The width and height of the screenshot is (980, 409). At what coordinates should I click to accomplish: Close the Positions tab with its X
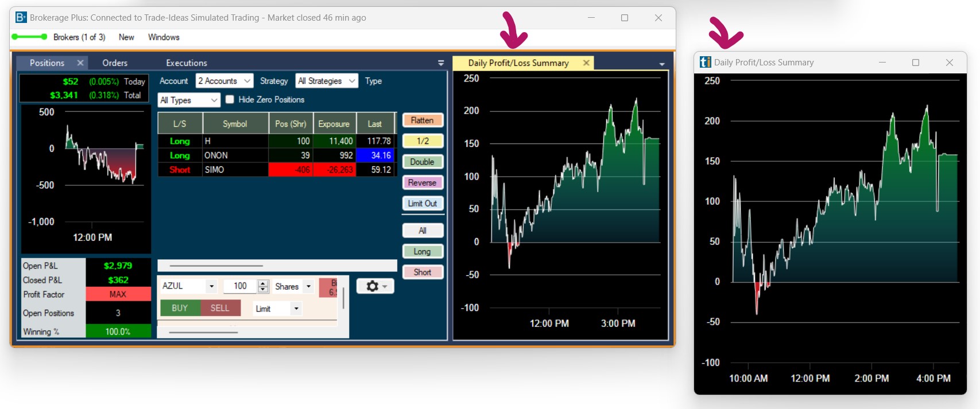80,63
